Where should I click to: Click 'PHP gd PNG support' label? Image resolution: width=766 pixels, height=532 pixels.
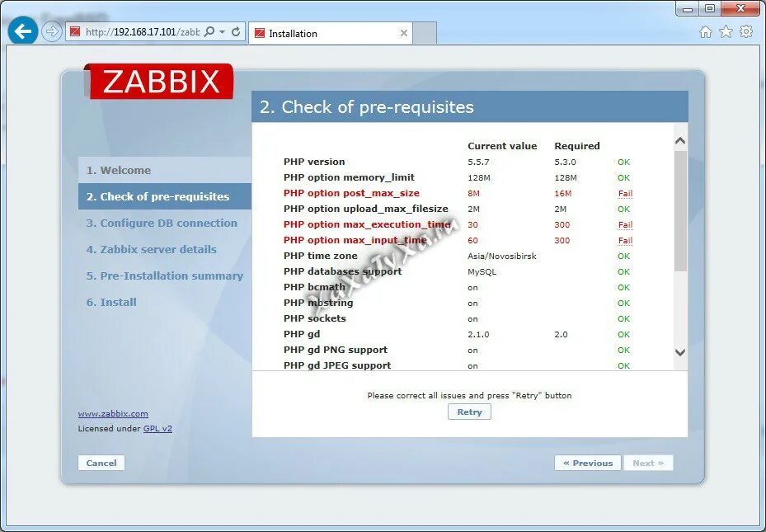335,350
